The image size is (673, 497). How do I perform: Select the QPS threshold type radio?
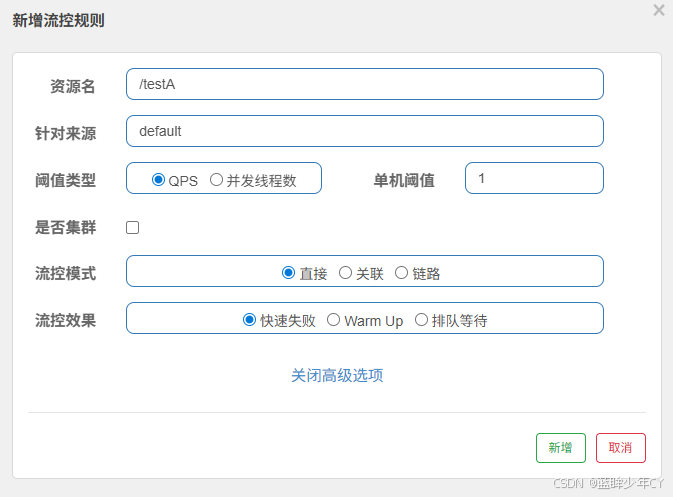[x=158, y=179]
